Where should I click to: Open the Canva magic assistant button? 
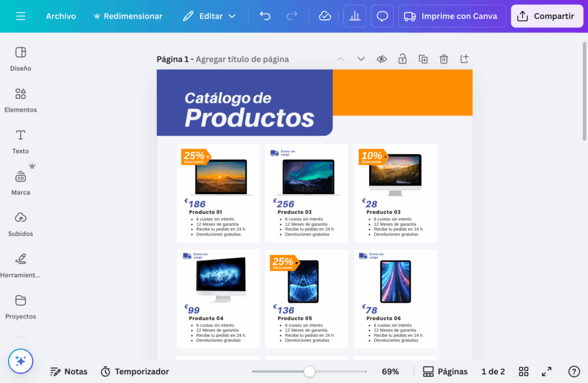coord(21,361)
